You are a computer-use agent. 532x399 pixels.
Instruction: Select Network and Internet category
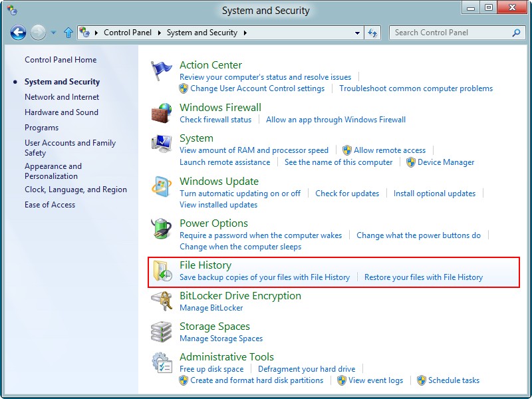[x=62, y=97]
